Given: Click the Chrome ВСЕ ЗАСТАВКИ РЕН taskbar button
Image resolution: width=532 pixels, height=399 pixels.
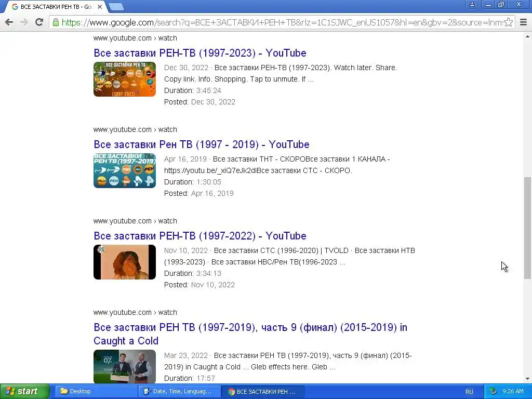Looking at the screenshot, I should click(x=262, y=392).
